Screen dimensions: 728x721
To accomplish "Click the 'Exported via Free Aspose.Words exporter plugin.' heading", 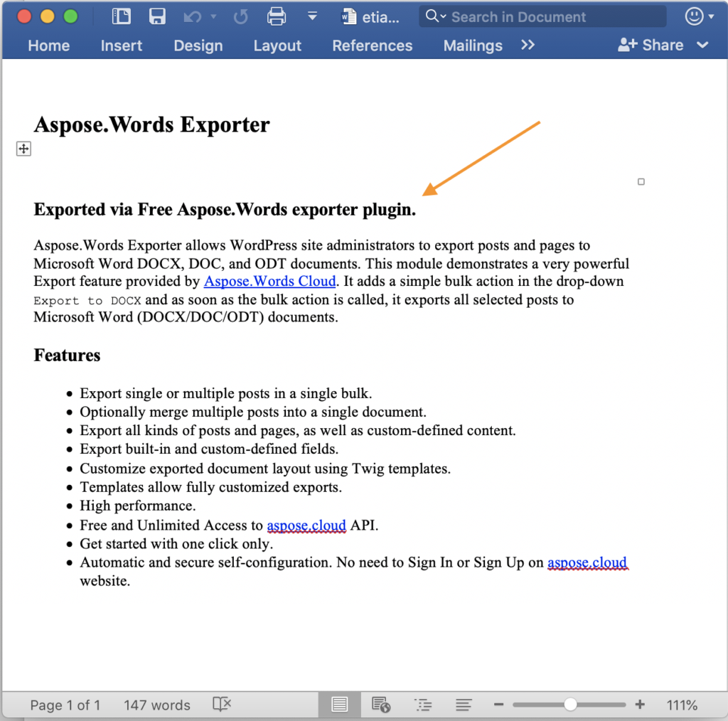I will [225, 210].
